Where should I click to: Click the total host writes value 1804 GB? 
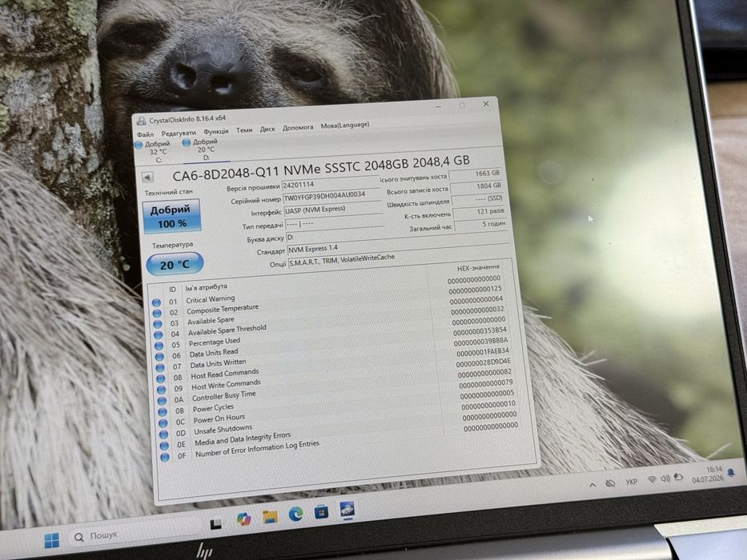(477, 187)
